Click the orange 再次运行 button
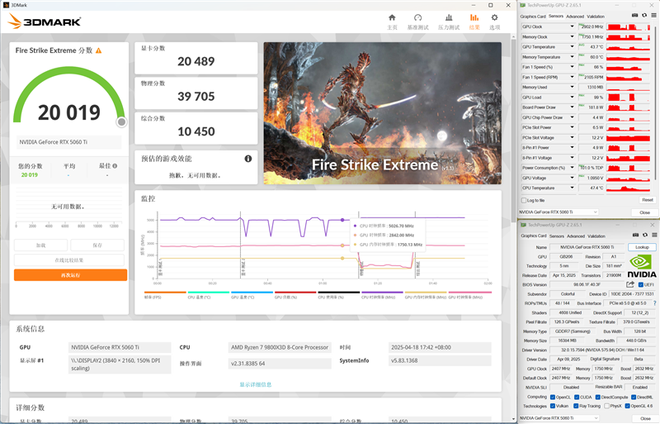This screenshot has height=424, width=660. pos(70,275)
